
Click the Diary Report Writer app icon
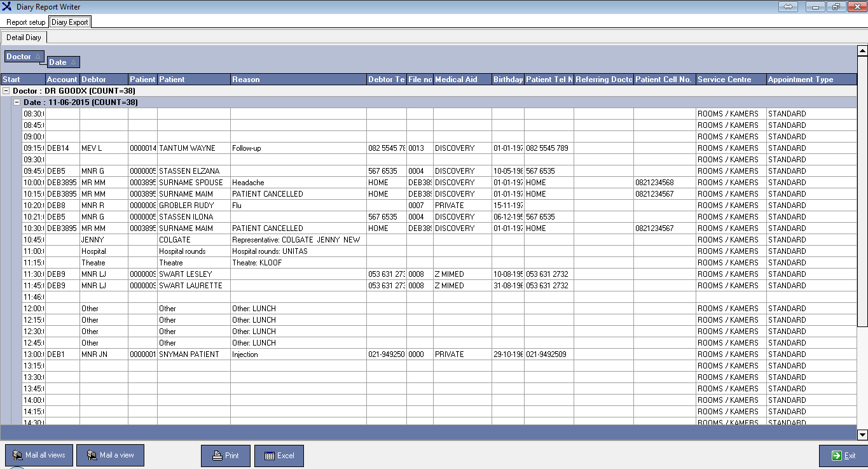(x=8, y=7)
